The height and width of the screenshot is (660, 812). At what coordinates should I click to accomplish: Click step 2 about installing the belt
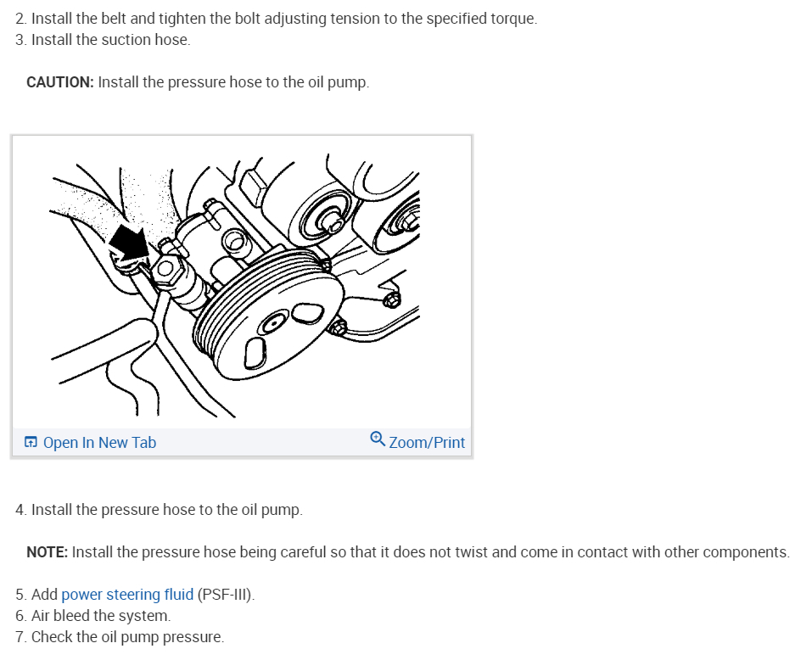click(x=277, y=19)
